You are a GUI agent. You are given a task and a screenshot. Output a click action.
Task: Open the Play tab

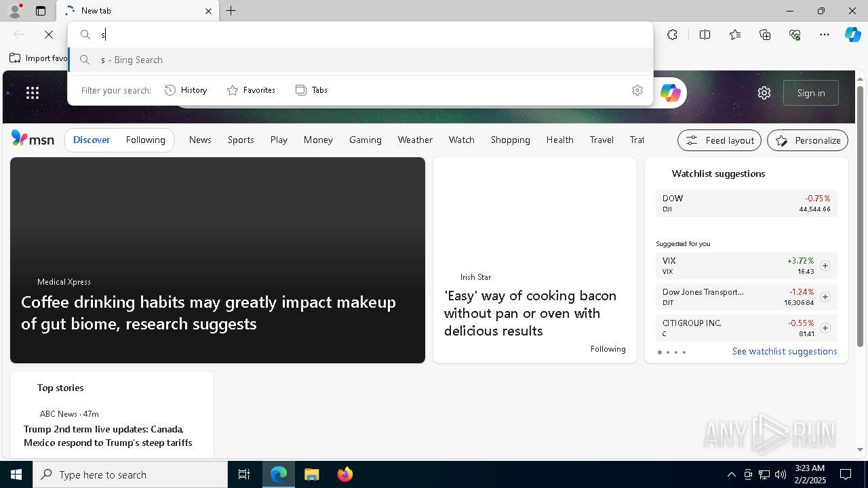click(279, 140)
